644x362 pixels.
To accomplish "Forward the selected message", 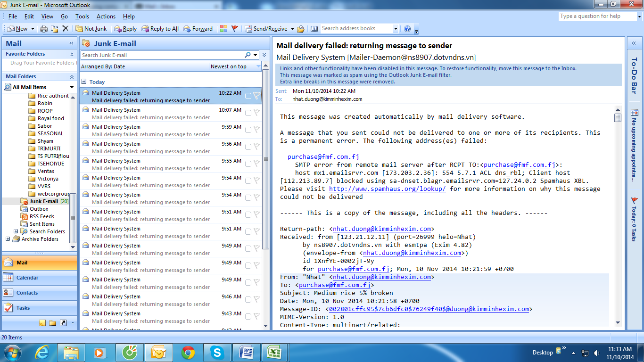I will (x=198, y=29).
